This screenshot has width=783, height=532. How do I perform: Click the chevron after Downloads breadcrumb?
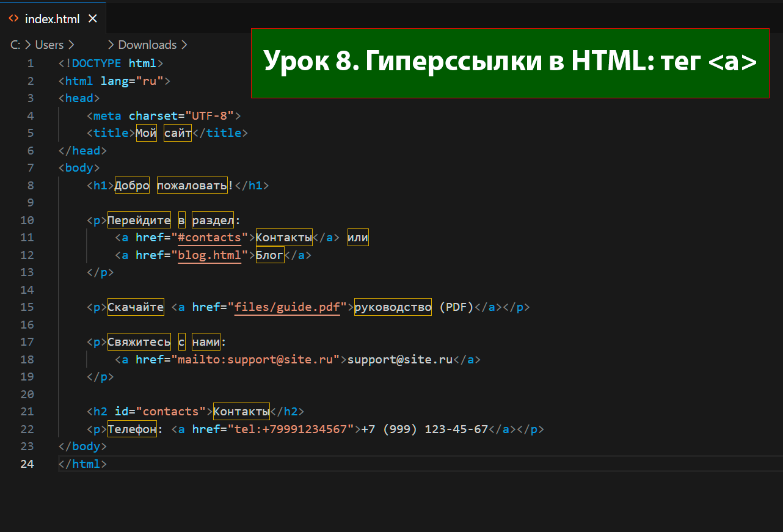(184, 45)
